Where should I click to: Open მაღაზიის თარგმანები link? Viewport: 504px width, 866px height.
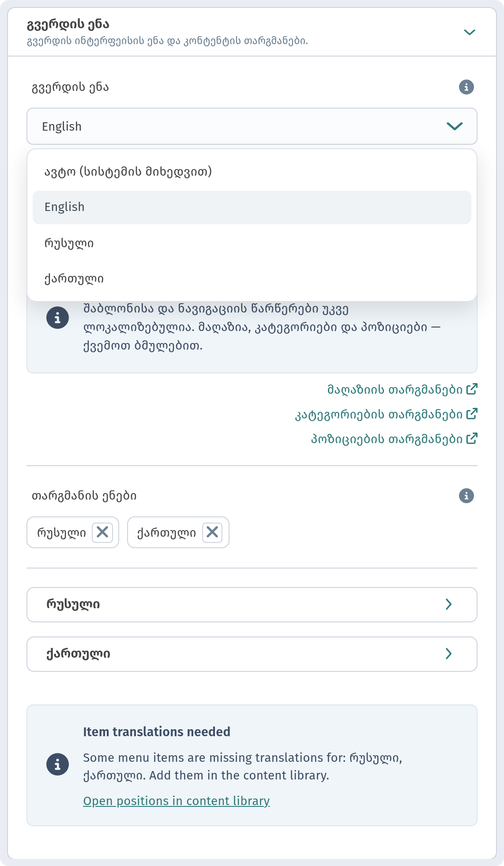[402, 389]
